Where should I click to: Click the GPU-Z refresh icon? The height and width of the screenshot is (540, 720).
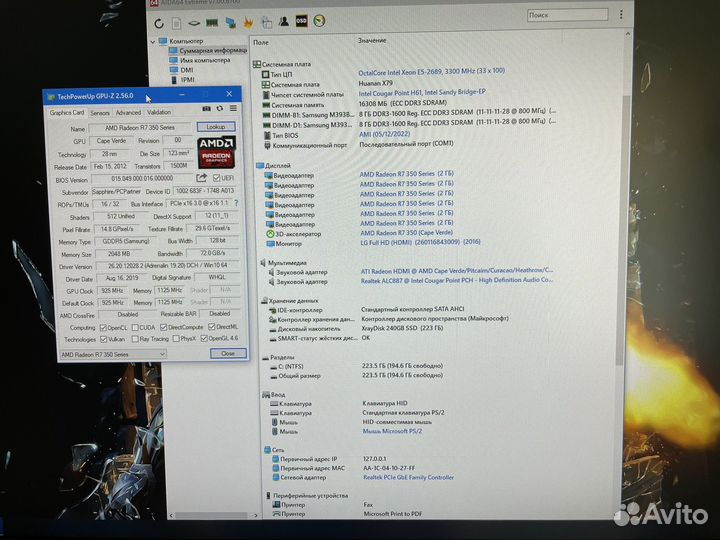click(x=220, y=108)
